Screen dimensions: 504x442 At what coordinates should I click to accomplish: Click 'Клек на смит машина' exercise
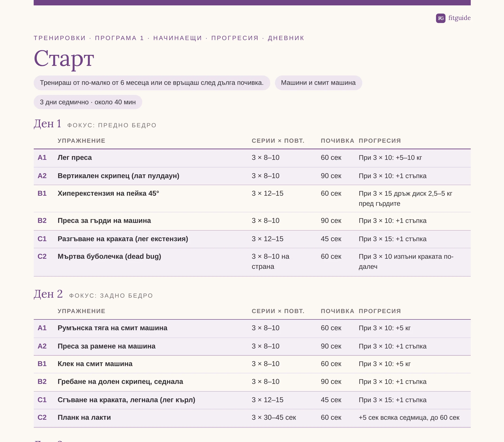pos(95,364)
